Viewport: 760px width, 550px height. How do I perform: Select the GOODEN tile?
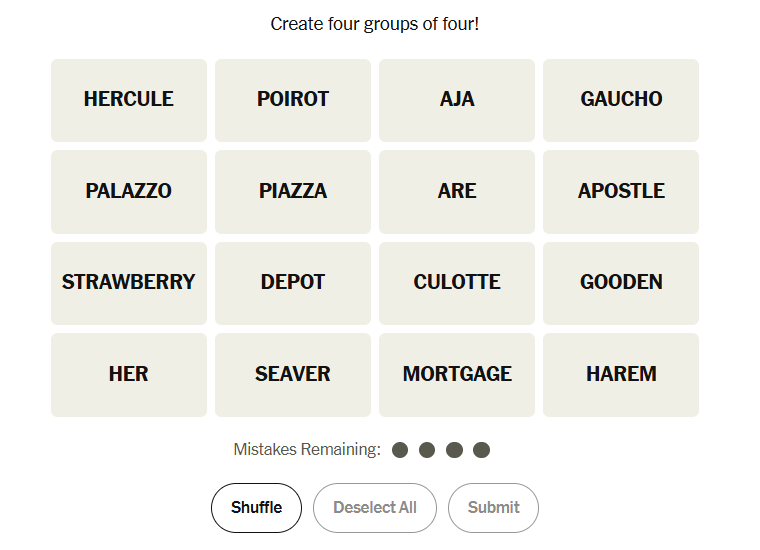[x=621, y=283]
